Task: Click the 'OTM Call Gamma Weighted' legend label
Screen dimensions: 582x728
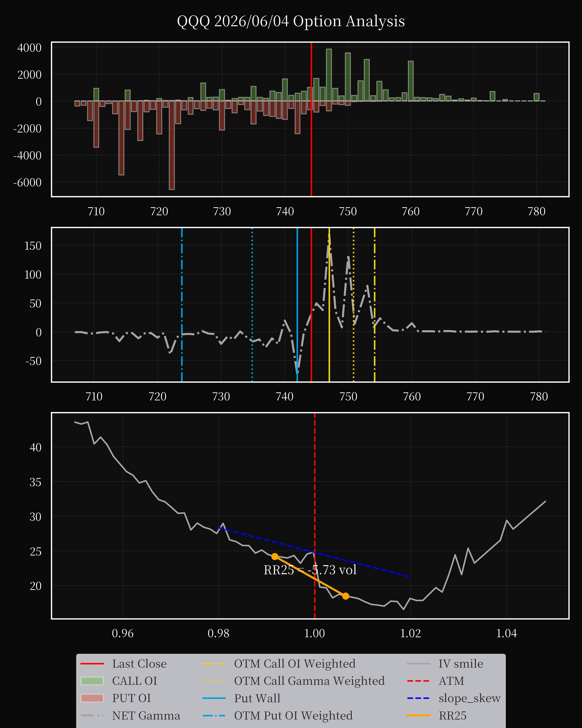Action: point(309,681)
